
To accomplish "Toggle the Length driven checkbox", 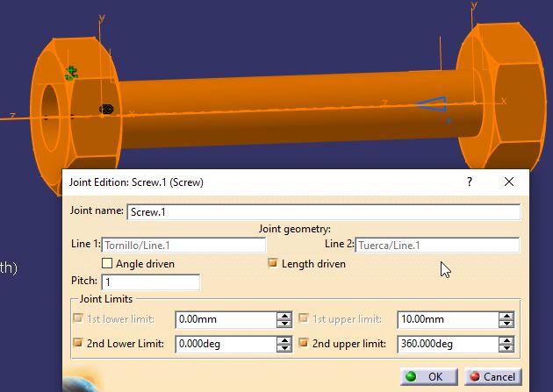I will pyautogui.click(x=273, y=263).
